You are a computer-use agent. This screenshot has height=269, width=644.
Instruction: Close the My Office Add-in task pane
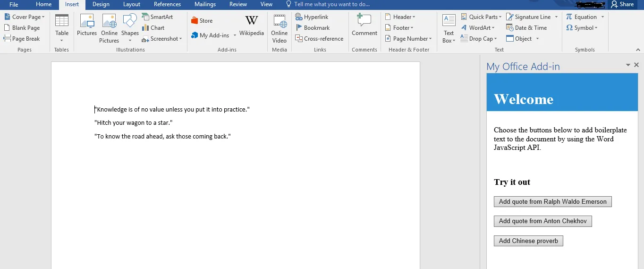636,65
